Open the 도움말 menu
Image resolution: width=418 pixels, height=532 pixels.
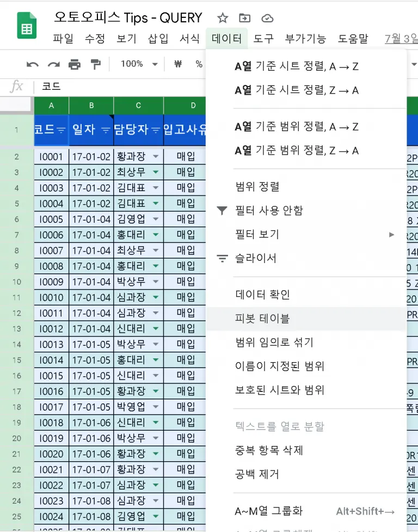[x=353, y=38]
